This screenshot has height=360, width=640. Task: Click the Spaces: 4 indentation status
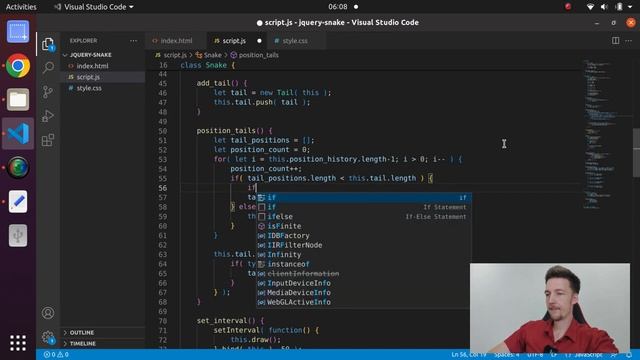pos(507,355)
